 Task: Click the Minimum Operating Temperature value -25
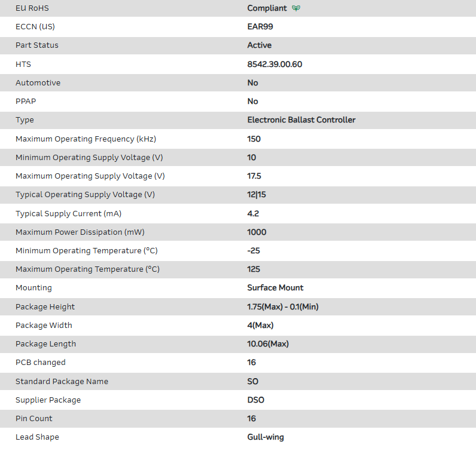tap(254, 251)
